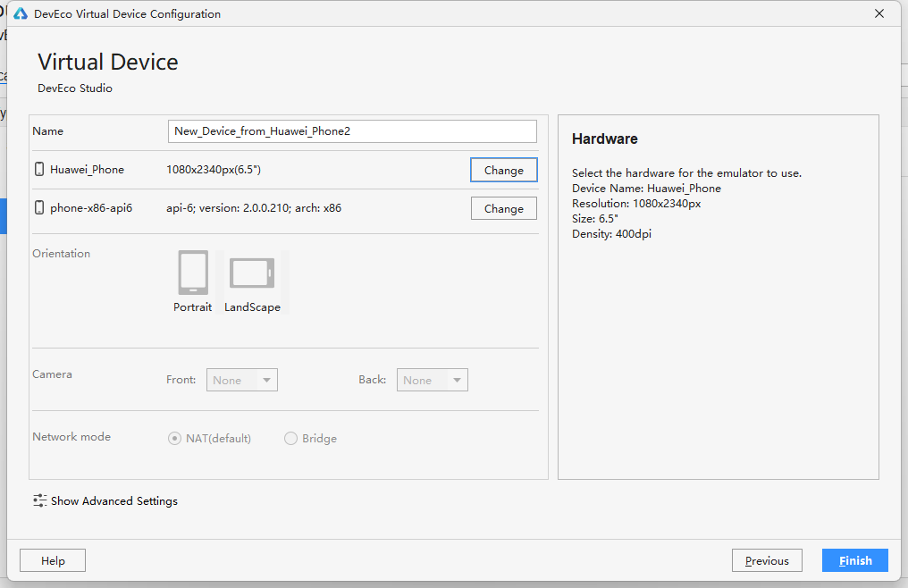The width and height of the screenshot is (908, 588).
Task: Click the Hardware panel heading
Action: (604, 139)
